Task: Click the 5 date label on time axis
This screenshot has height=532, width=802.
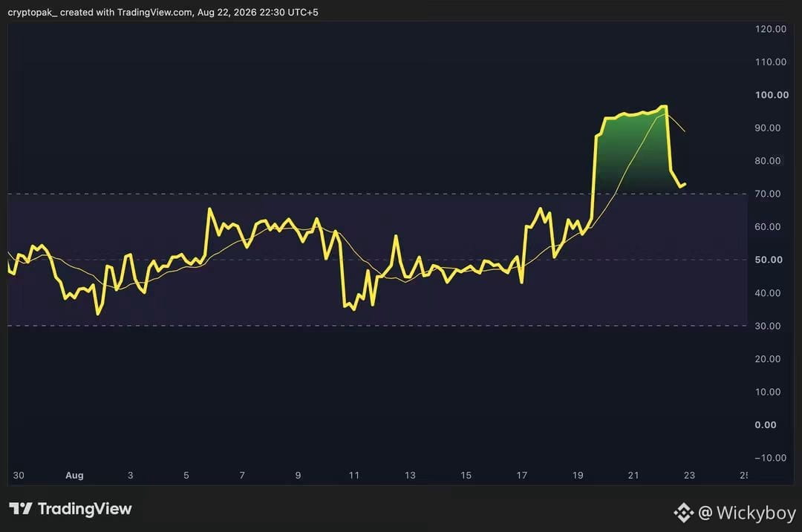Action: coord(186,476)
